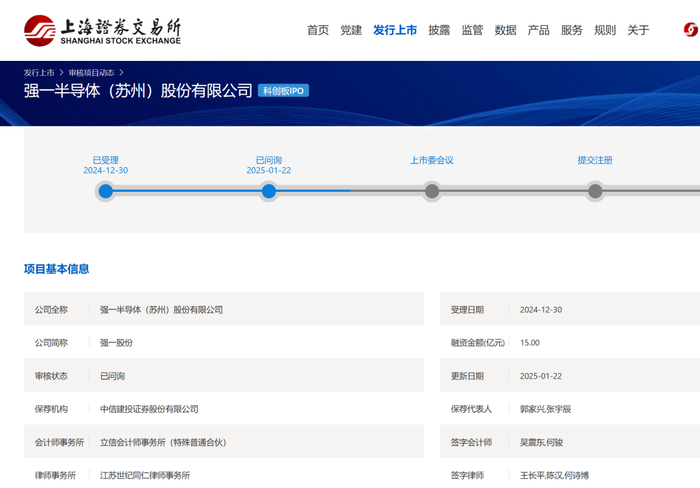Open the 关于 menu item

click(638, 30)
